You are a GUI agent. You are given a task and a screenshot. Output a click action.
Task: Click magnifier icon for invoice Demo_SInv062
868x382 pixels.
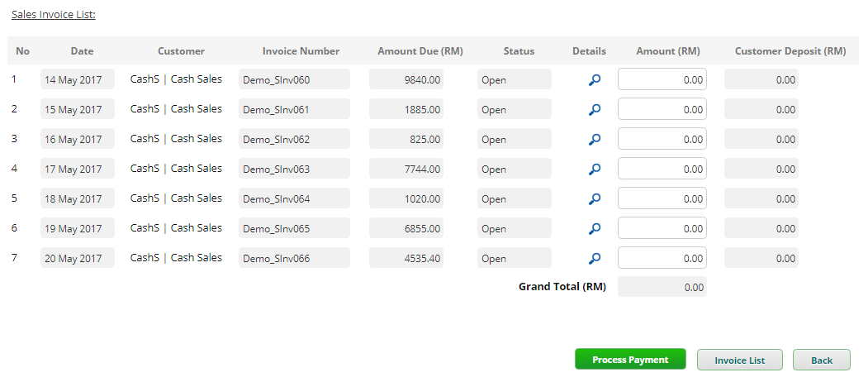point(594,140)
